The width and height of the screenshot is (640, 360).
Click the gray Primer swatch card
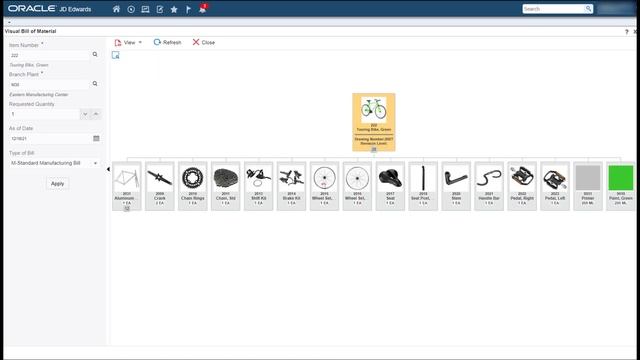point(588,186)
